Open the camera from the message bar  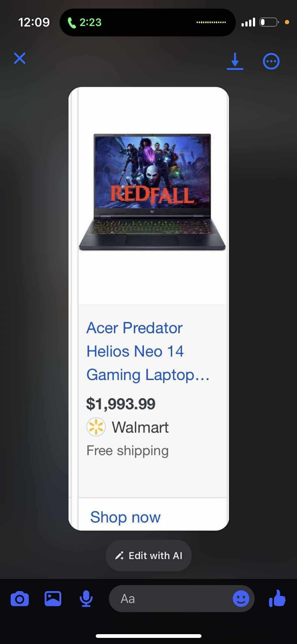tap(20, 599)
